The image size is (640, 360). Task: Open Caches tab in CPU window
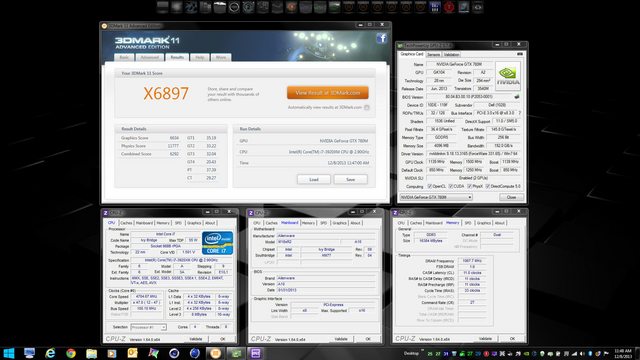pos(126,223)
